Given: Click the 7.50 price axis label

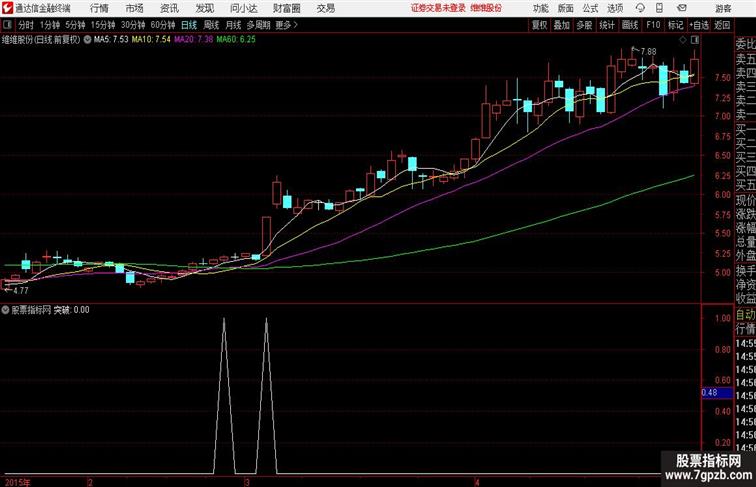Looking at the screenshot, I should [x=723, y=78].
